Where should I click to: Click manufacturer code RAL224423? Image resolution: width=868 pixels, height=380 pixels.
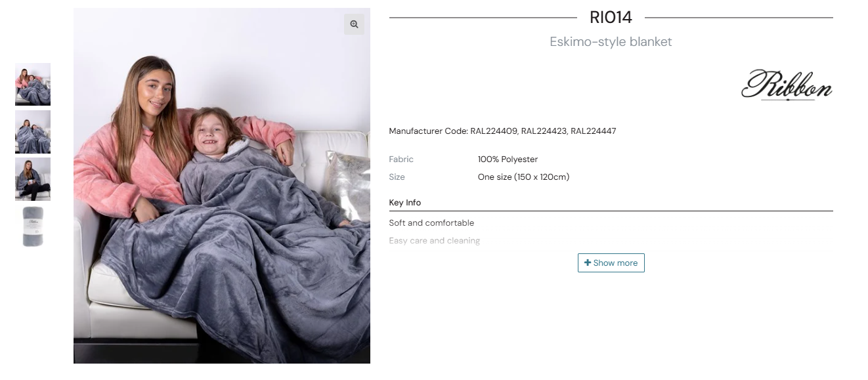point(544,131)
